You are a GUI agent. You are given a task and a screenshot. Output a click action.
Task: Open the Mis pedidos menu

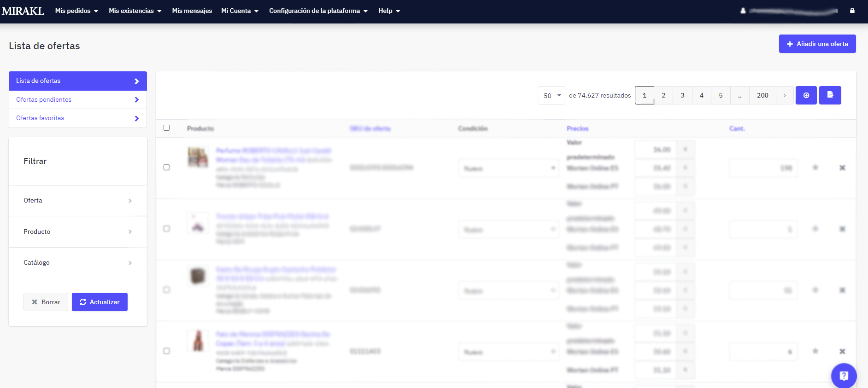coord(76,11)
